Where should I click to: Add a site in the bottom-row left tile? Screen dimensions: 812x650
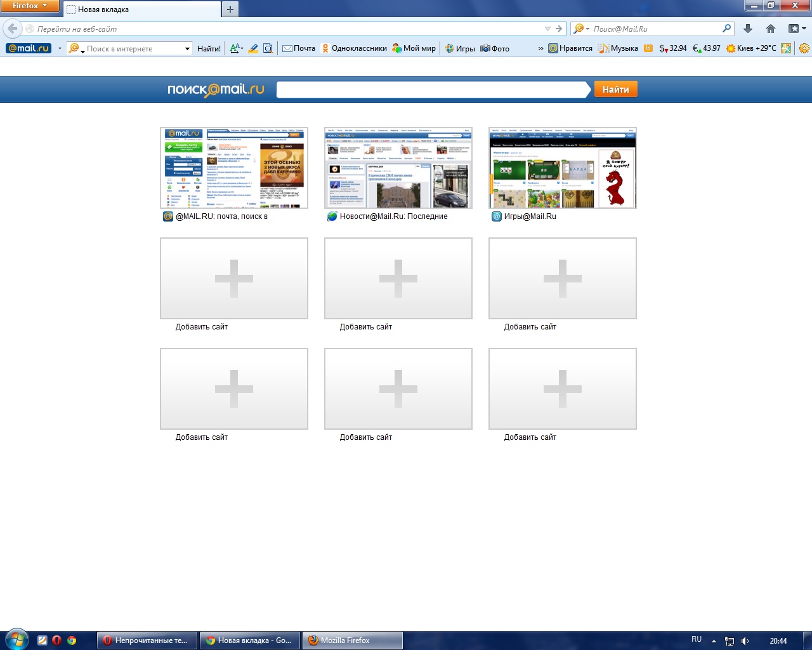click(234, 388)
